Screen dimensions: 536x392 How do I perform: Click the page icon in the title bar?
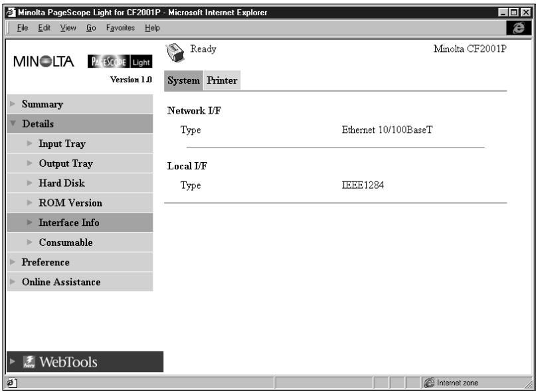coord(11,13)
